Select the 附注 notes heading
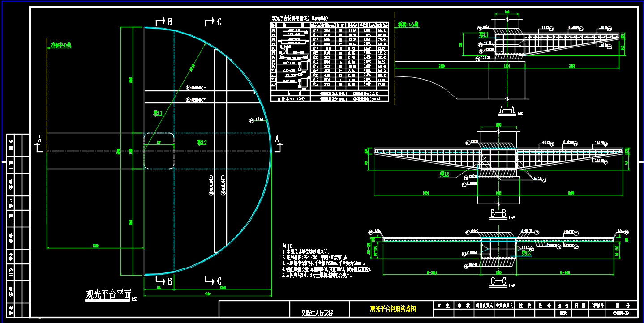644x323 pixels. (287, 246)
